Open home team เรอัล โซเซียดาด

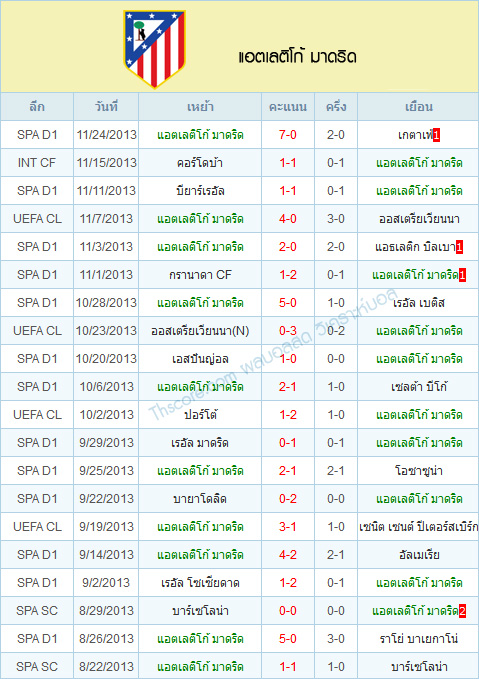click(x=200, y=583)
